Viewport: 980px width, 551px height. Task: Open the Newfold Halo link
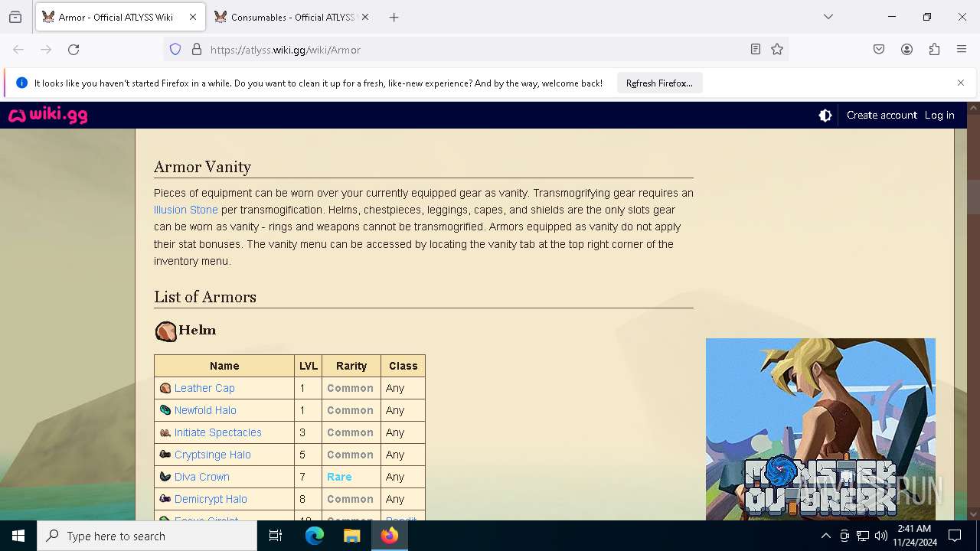(205, 410)
